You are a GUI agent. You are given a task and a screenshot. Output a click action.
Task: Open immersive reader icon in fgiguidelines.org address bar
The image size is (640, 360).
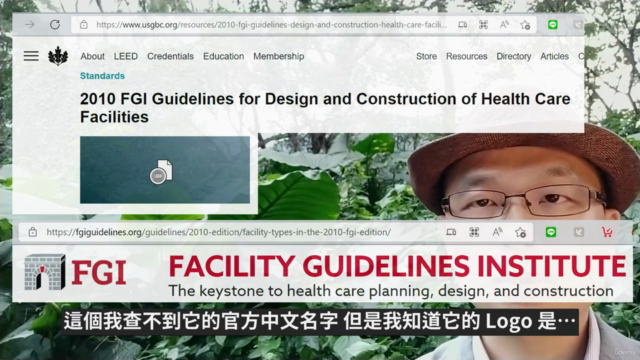click(451, 232)
